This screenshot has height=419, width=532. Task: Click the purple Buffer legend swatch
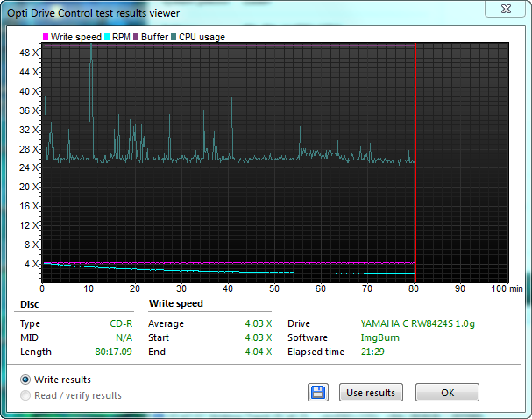click(x=136, y=37)
